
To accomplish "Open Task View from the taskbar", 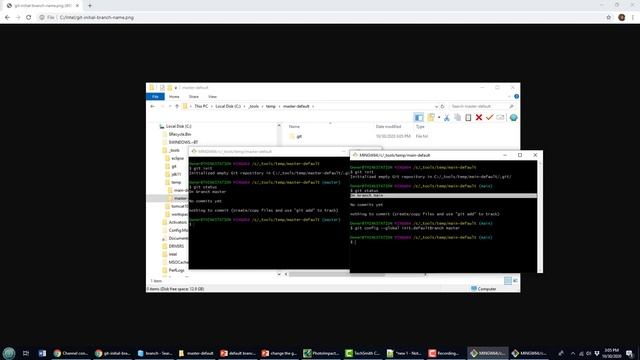I will (x=26, y=353).
